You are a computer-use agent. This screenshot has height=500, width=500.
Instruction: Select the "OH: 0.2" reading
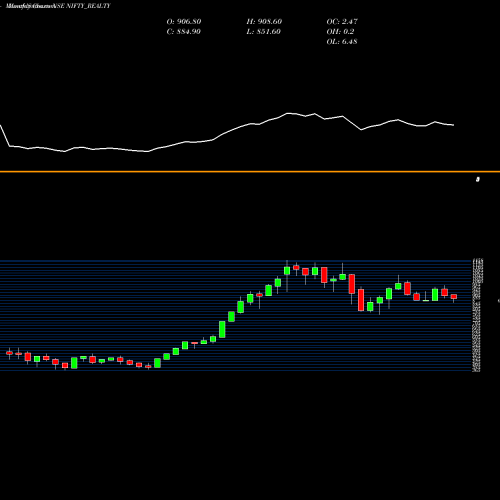[x=340, y=32]
